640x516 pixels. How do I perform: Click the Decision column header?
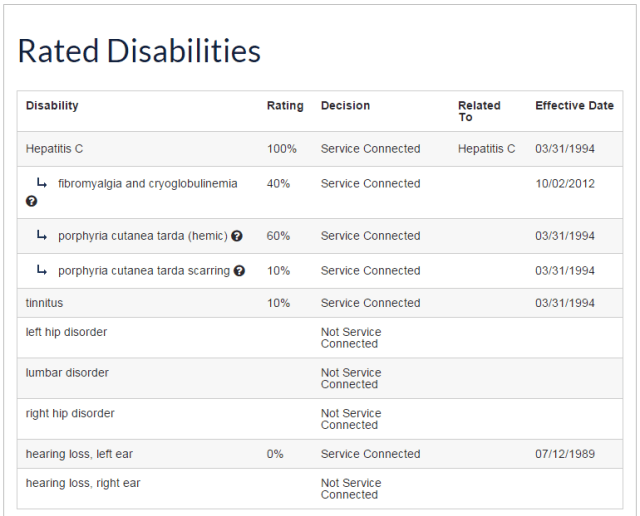[345, 106]
